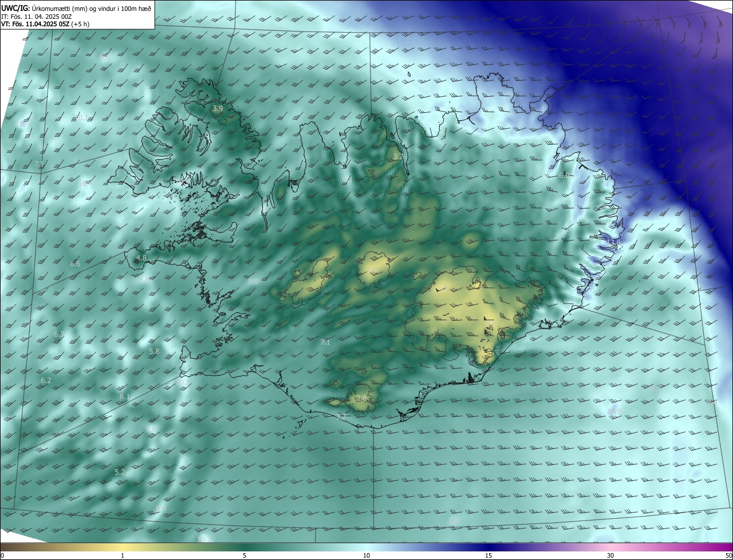Click the 3.9 value over the Westfjords
Image resolution: width=733 pixels, height=560 pixels.
[218, 108]
